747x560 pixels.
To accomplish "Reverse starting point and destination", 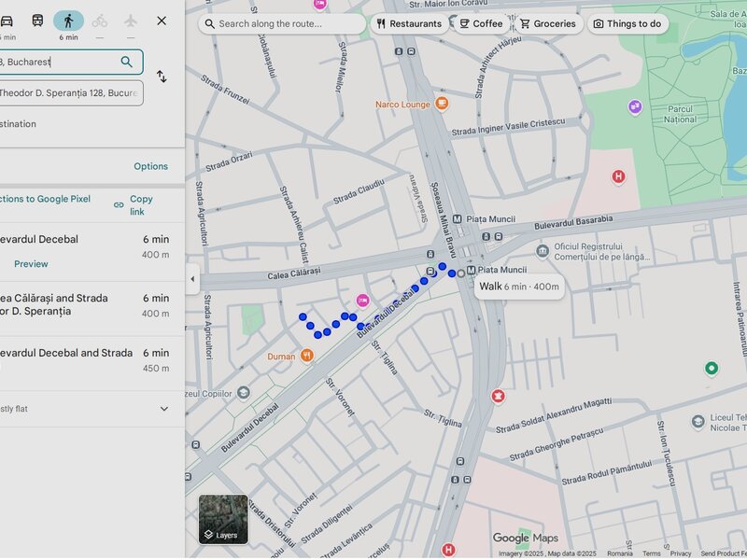I will 162,77.
